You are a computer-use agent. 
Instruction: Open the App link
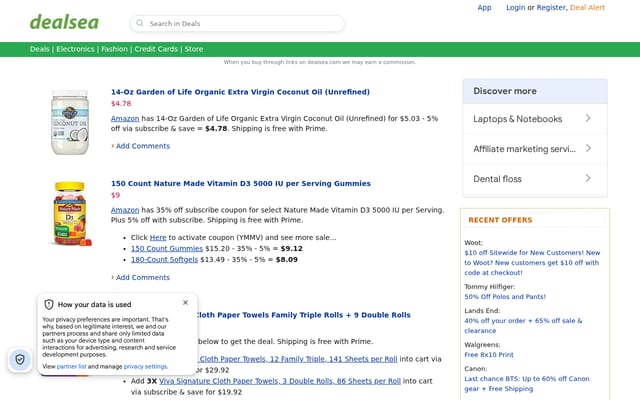[x=484, y=7]
